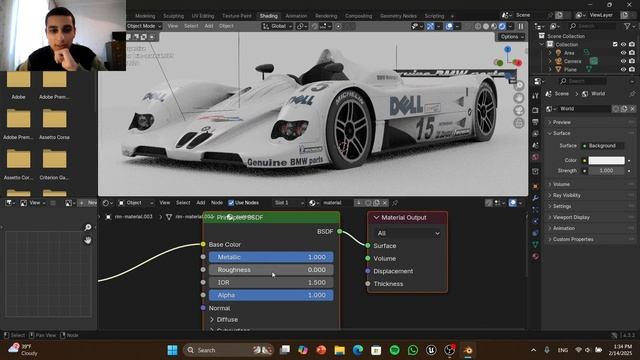Disable Collection in renders
Screen dimensions: 640x360
[x=632, y=44]
